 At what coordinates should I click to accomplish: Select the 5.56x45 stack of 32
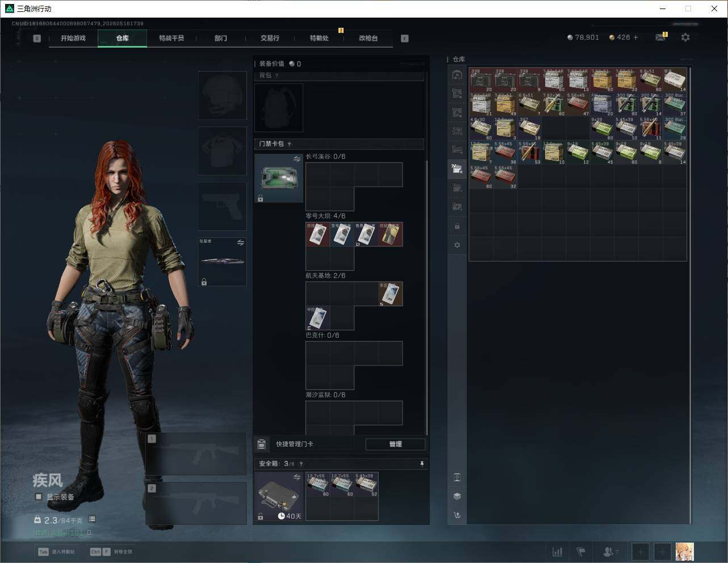pyautogui.click(x=505, y=177)
